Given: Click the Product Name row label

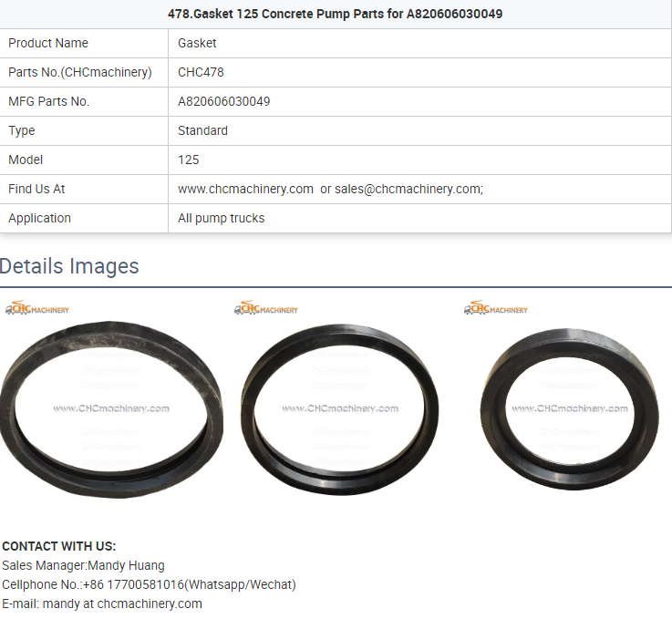Looking at the screenshot, I should 48,43.
